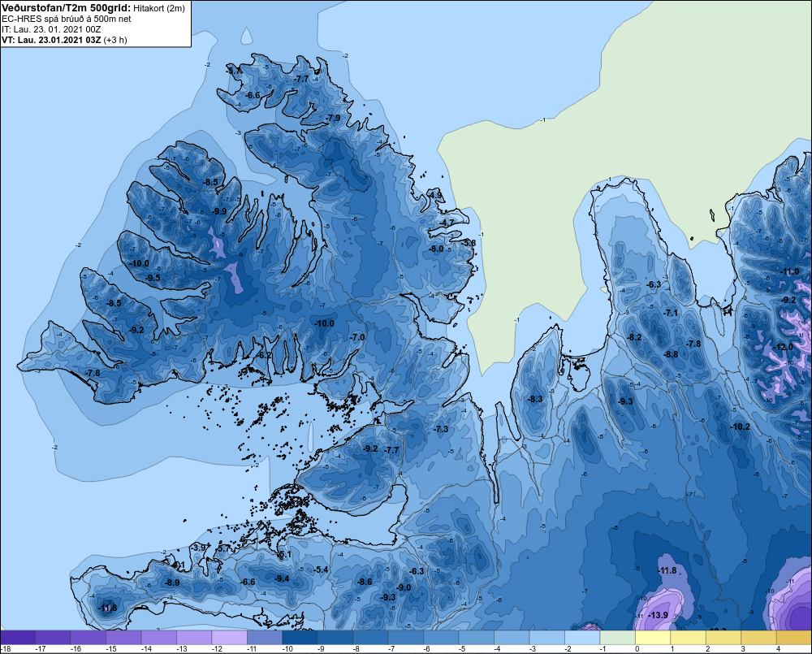812x654 pixels.
Task: Click the 'VT: Lau. 23.01.2021 03Z' valid time
Action: click(x=51, y=40)
